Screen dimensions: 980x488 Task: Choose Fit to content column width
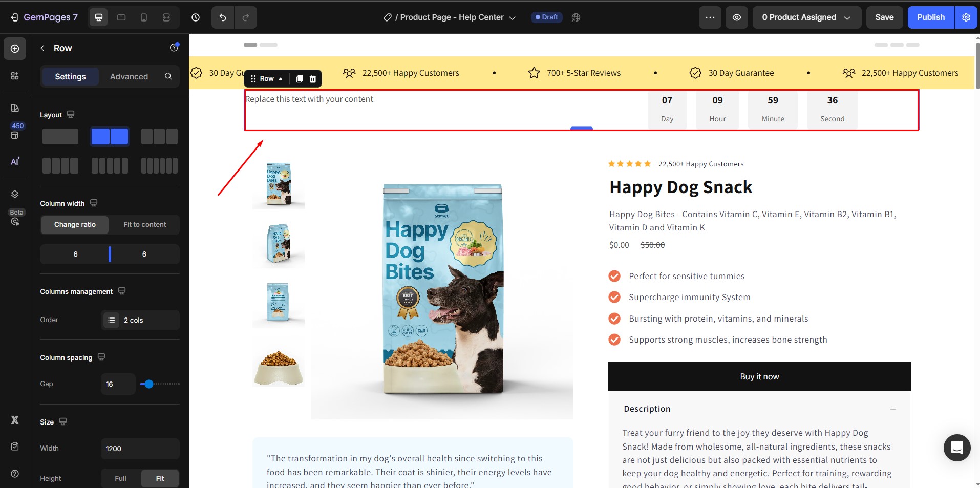tap(144, 224)
